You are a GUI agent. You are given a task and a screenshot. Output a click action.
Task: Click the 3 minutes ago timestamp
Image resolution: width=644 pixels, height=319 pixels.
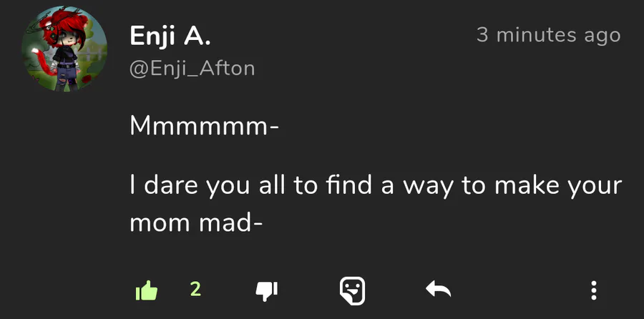coord(549,35)
